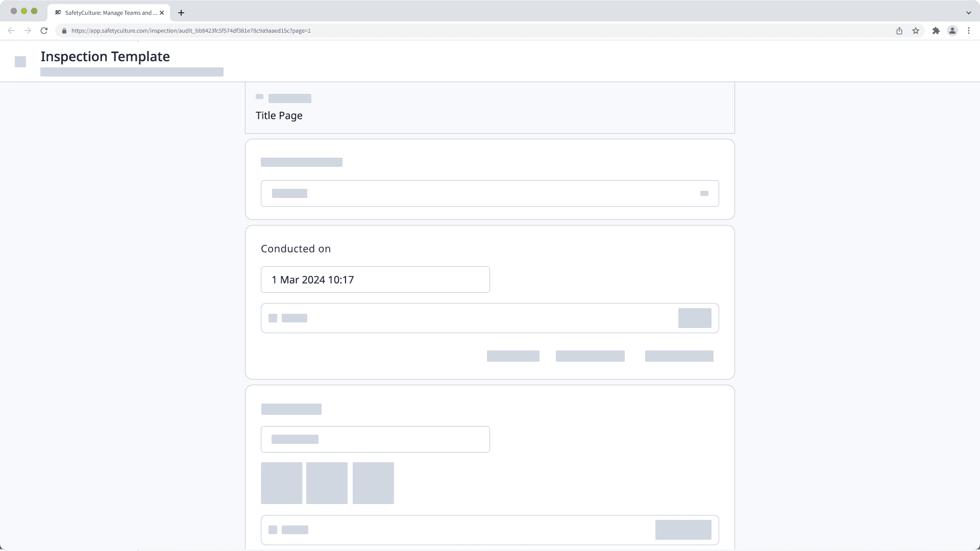Image resolution: width=980 pixels, height=551 pixels.
Task: Click the lock icon in the address bar
Action: pyautogui.click(x=64, y=31)
